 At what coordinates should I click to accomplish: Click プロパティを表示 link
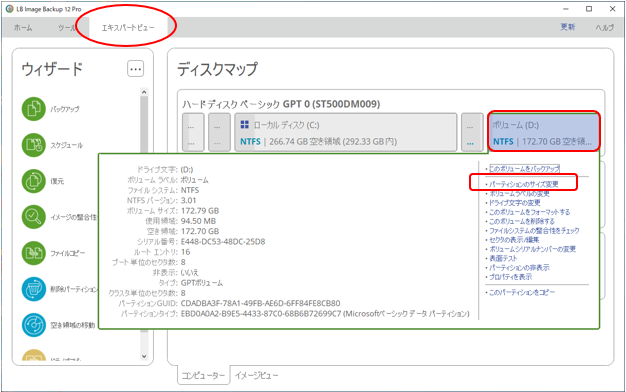(511, 277)
